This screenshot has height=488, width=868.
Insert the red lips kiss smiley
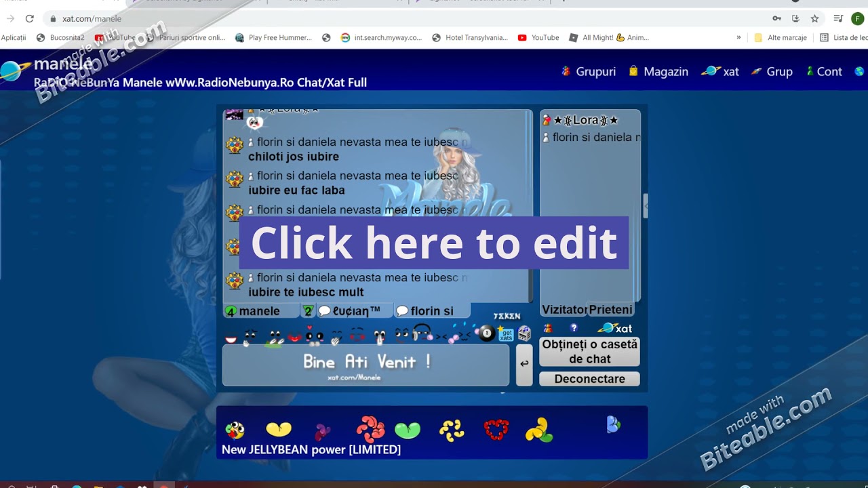pyautogui.click(x=294, y=336)
